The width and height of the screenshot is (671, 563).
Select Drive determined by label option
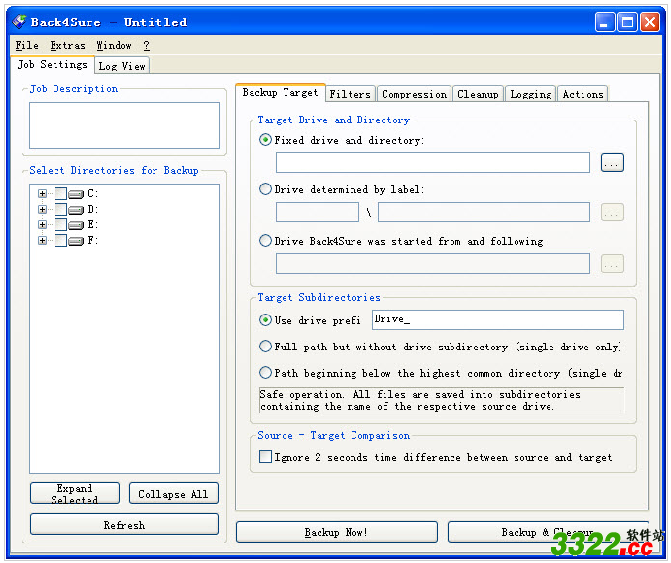265,189
